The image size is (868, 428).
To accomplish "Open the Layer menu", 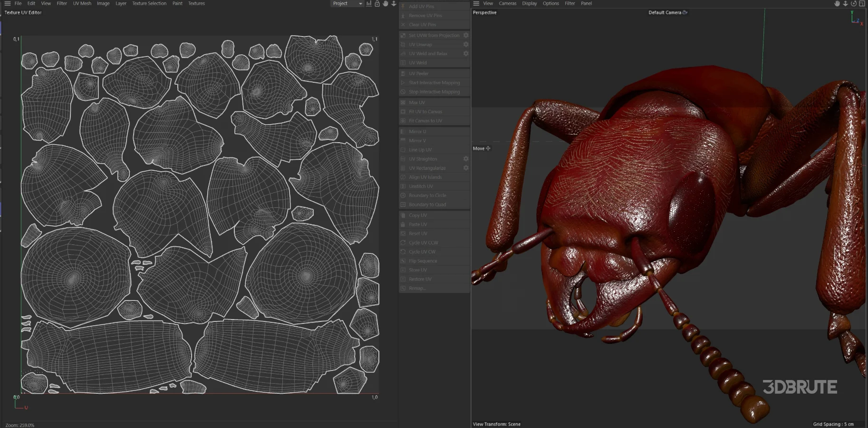I will pos(121,3).
